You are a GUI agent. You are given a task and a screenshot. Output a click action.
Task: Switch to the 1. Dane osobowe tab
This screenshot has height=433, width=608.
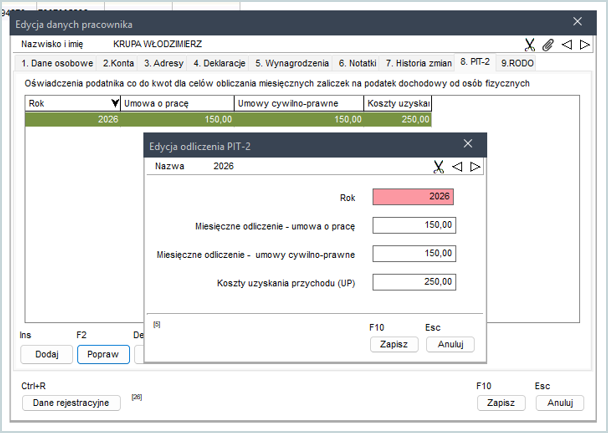(57, 63)
